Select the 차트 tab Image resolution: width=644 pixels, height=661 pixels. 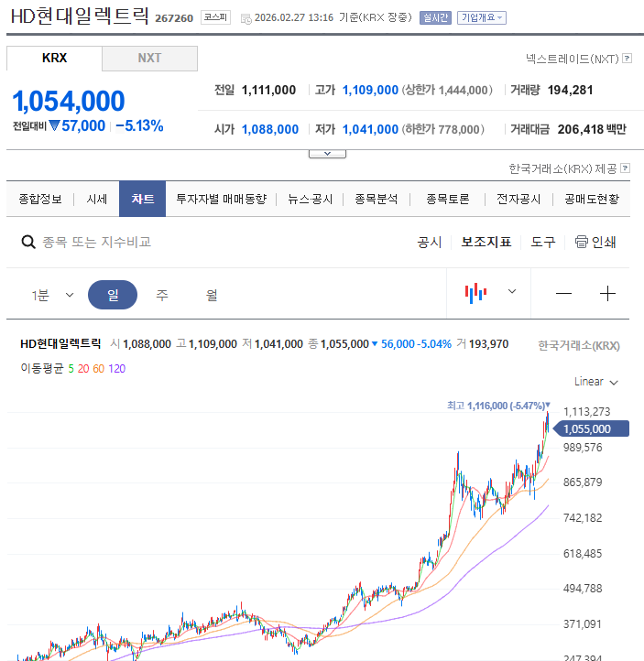143,199
